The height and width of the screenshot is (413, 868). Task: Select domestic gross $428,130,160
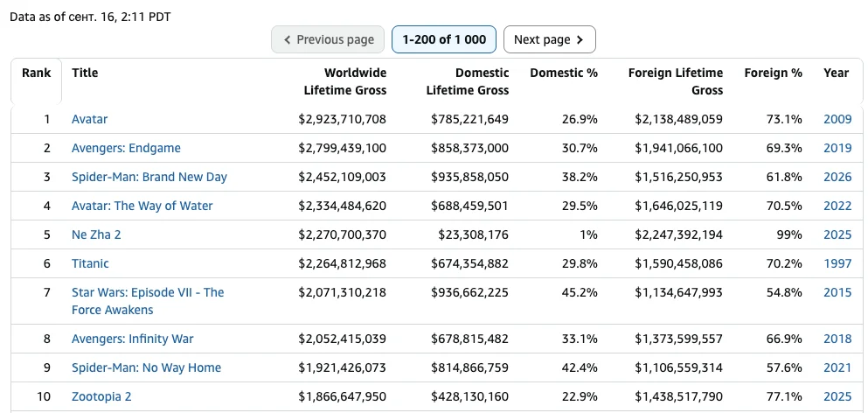click(x=470, y=396)
